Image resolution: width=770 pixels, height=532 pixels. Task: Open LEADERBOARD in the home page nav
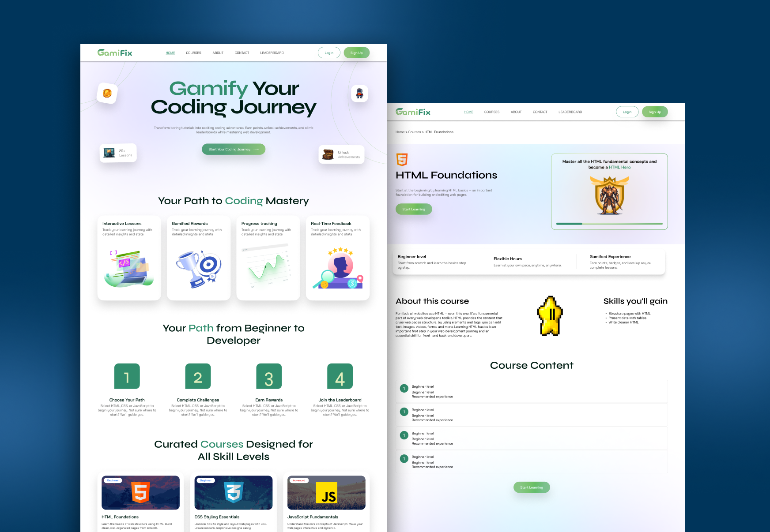[x=272, y=53]
